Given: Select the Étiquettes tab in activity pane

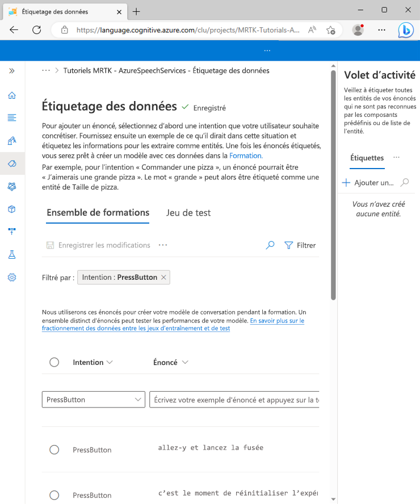Looking at the screenshot, I should pos(367,158).
